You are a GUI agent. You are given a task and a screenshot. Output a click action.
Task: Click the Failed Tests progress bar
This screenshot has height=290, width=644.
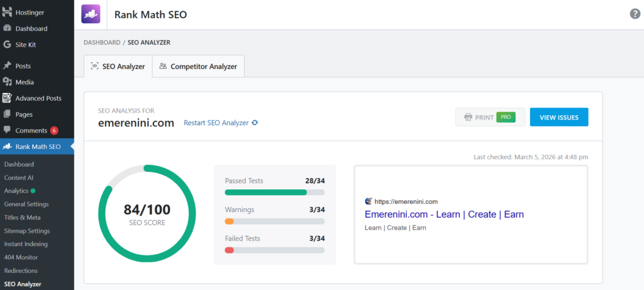pos(275,250)
